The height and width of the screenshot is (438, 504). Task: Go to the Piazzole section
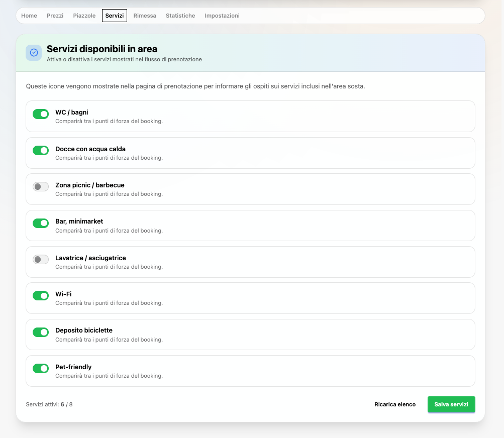[84, 16]
